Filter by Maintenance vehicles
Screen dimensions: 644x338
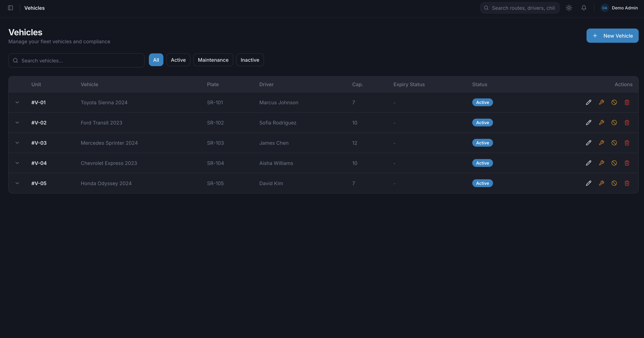(x=213, y=60)
